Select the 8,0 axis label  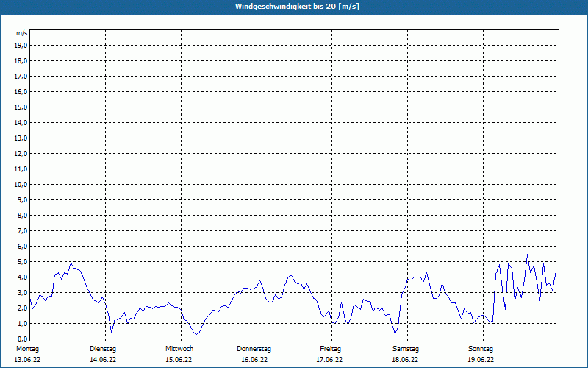[x=22, y=215]
